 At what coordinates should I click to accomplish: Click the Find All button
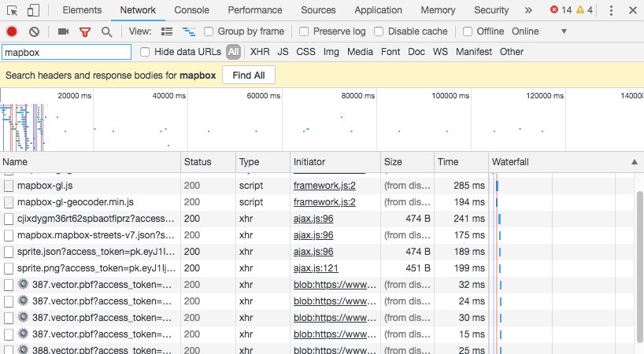point(249,76)
